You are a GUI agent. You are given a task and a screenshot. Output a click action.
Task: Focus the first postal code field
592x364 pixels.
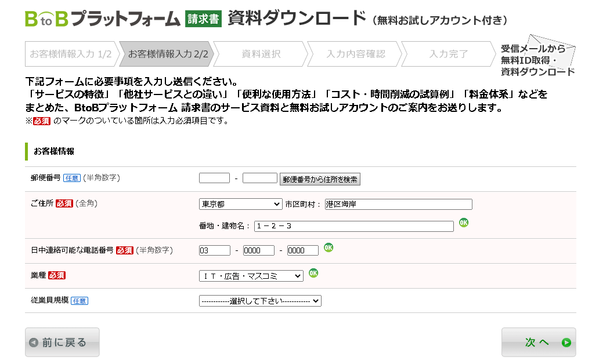pyautogui.click(x=214, y=178)
